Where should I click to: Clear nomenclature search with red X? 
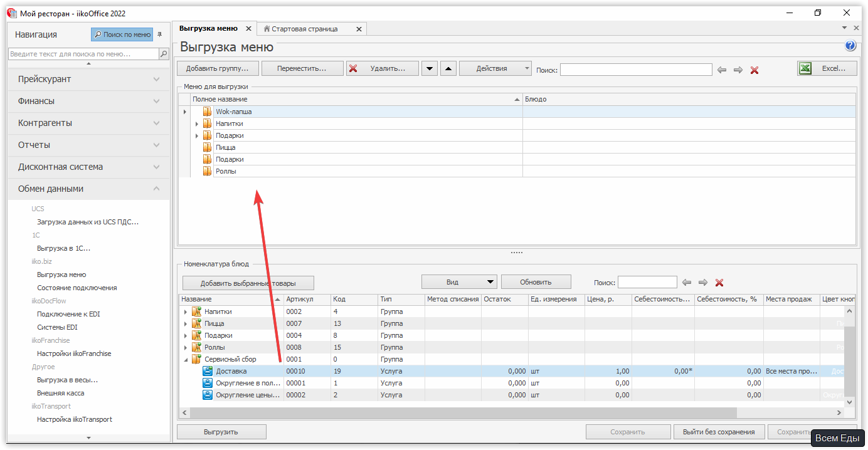point(719,283)
